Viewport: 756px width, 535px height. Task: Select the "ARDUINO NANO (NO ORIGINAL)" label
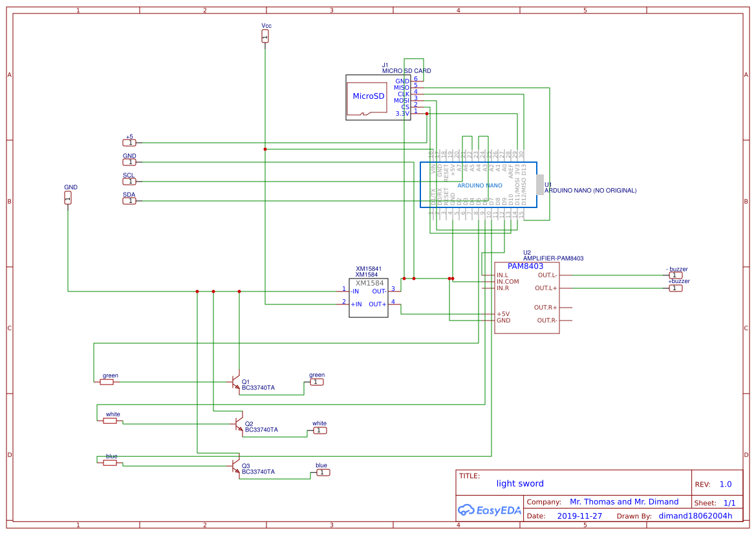(590, 191)
